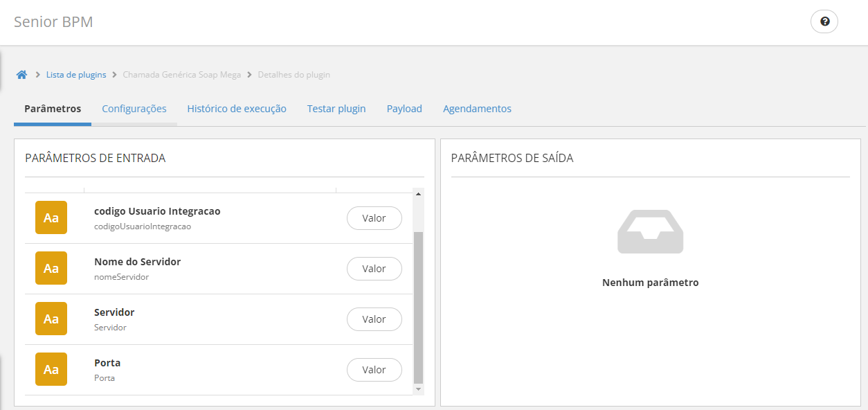Open the help question mark icon
Screen dimensions: 868x410
pyautogui.click(x=824, y=21)
